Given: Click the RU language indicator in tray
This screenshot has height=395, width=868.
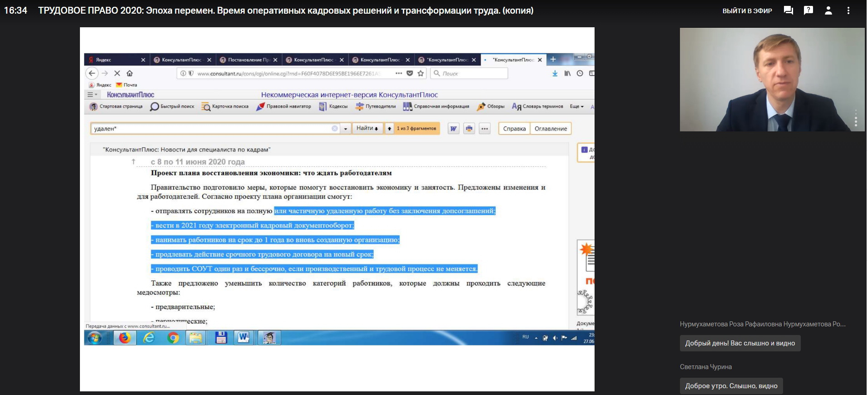Looking at the screenshot, I should point(526,337).
